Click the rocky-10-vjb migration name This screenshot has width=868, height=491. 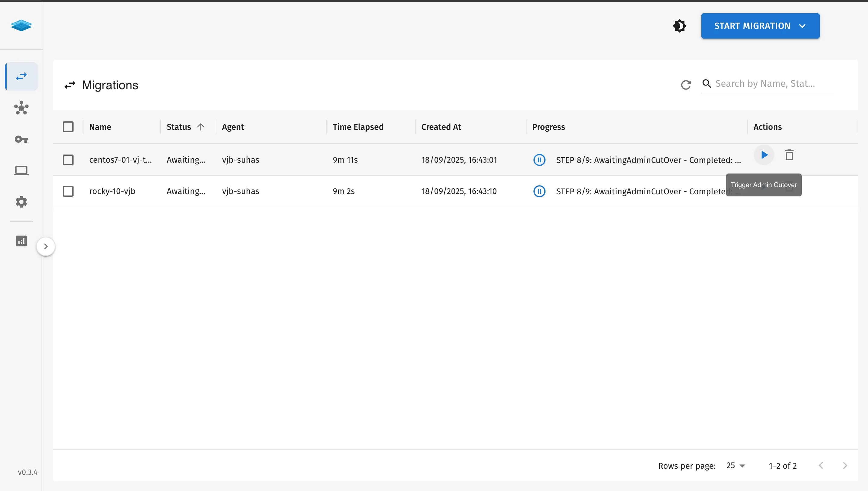tap(112, 191)
